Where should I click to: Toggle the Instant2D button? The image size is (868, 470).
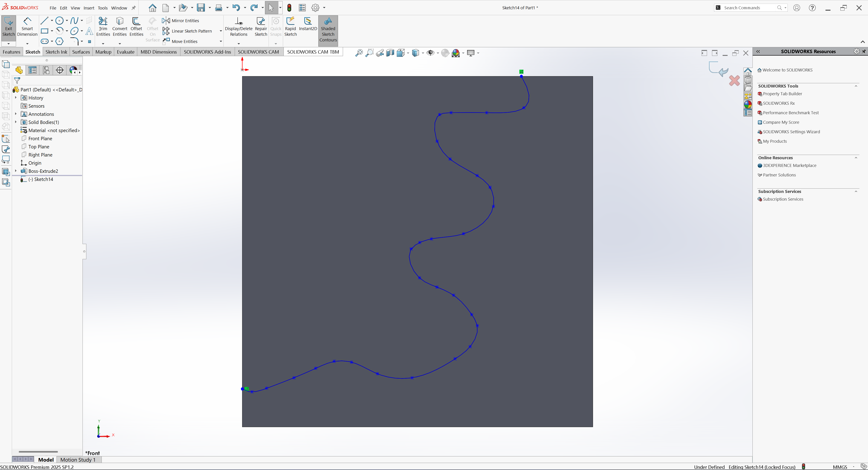[308, 24]
